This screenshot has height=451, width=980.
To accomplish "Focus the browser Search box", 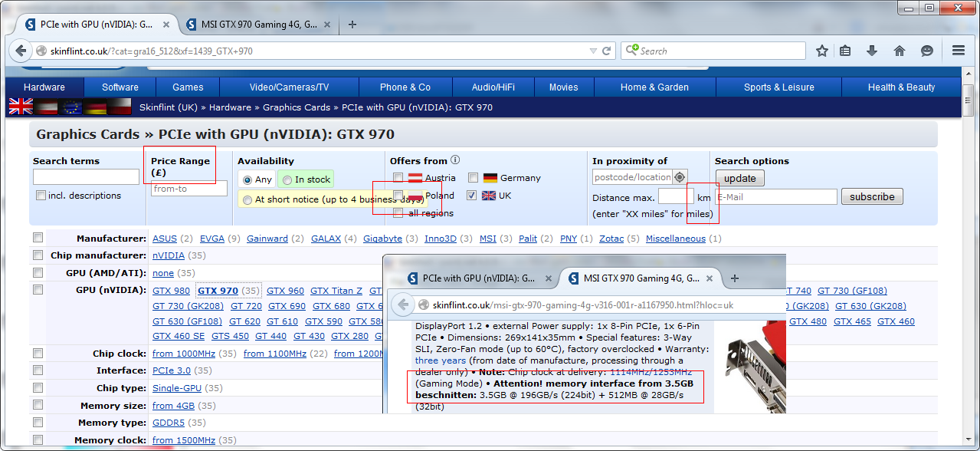I will (x=713, y=51).
